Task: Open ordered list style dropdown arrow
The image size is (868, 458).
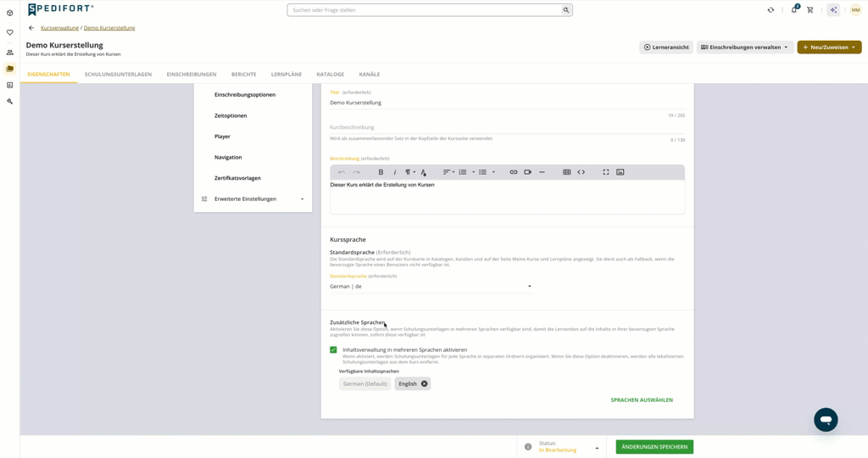Action: [x=473, y=172]
